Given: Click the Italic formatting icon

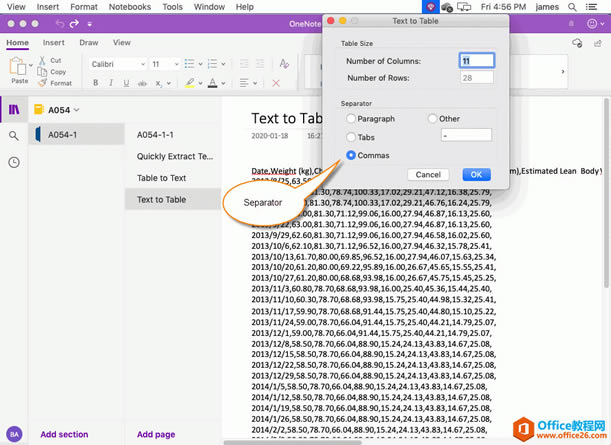Looking at the screenshot, I should pos(110,83).
